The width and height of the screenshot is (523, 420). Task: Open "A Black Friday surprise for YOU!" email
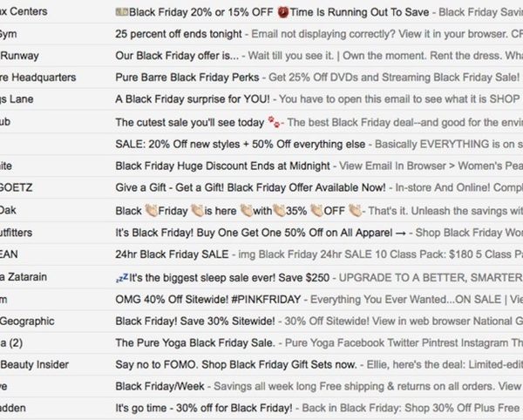tap(261, 99)
